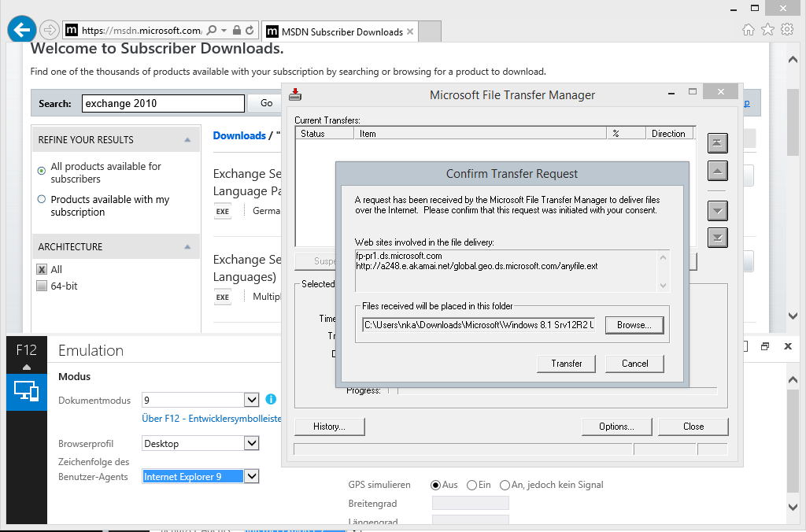Expand the F12 tool list arrow
The width and height of the screenshot is (806, 532).
(26, 368)
